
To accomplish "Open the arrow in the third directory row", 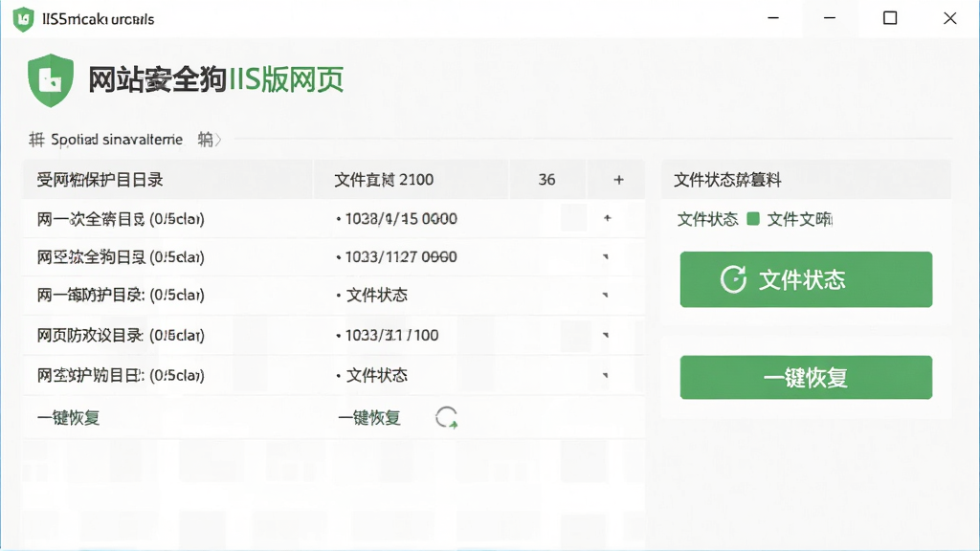I will coord(605,295).
